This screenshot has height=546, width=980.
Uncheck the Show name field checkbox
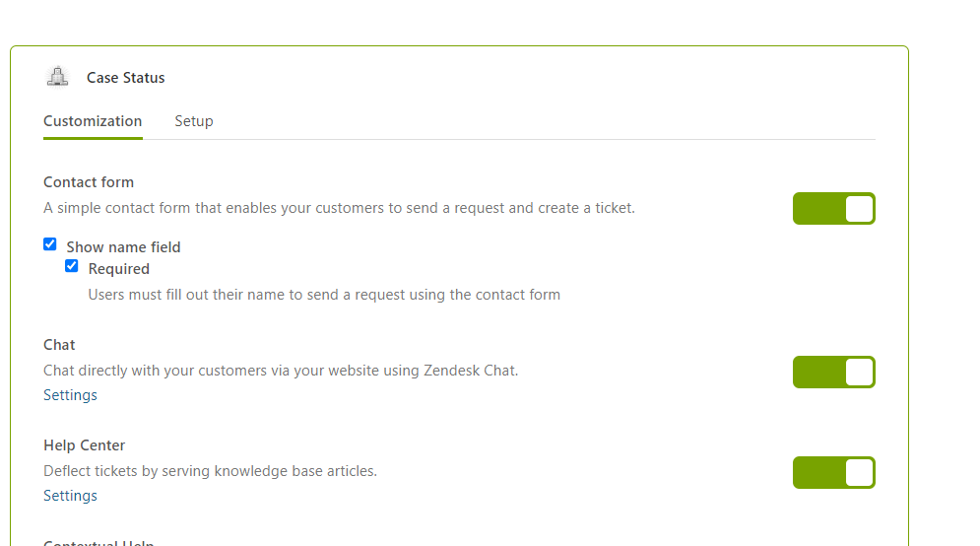coord(50,244)
